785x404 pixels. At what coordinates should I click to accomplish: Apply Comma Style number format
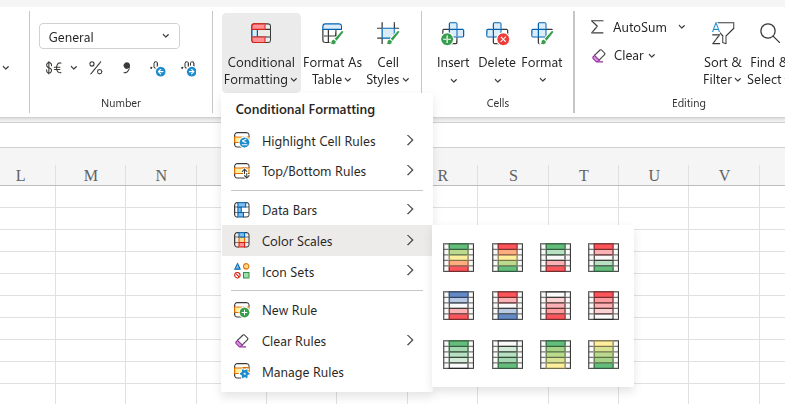126,69
